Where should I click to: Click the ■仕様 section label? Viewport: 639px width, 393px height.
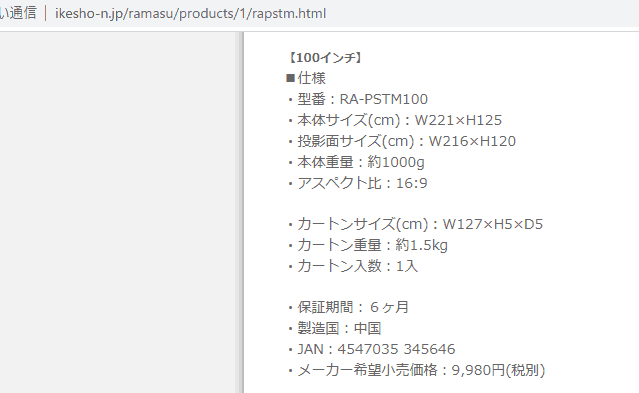[306, 78]
